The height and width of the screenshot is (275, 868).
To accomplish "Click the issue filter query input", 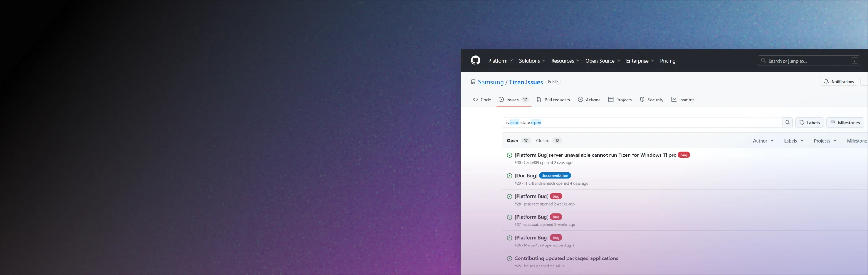I will [x=642, y=123].
